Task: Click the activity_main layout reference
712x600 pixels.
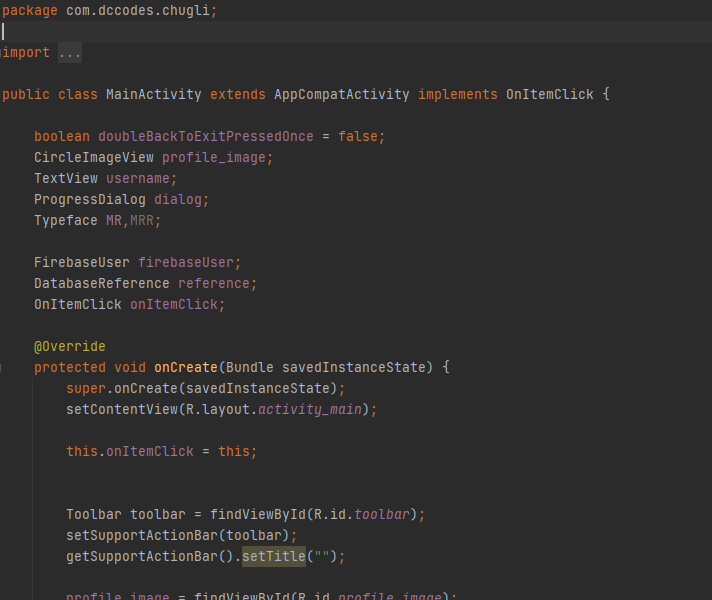Action: pyautogui.click(x=310, y=409)
